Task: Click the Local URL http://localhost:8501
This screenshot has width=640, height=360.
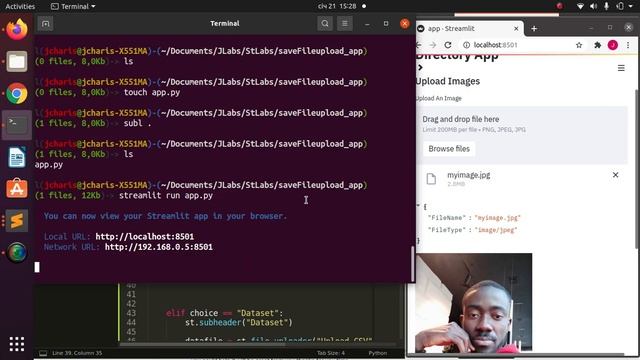Action: pos(144,237)
